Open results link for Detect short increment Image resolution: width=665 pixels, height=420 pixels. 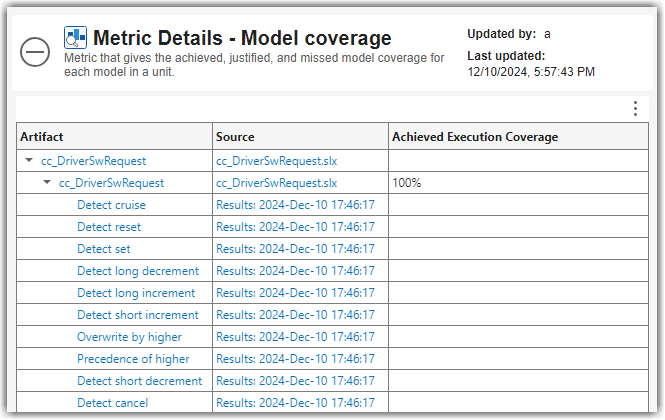coord(296,315)
